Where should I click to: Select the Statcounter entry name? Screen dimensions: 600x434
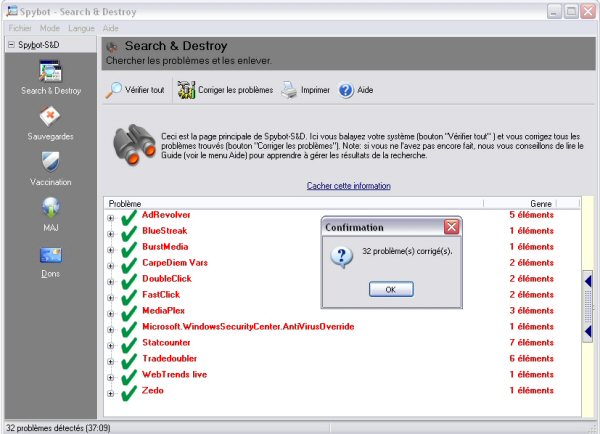(x=166, y=343)
